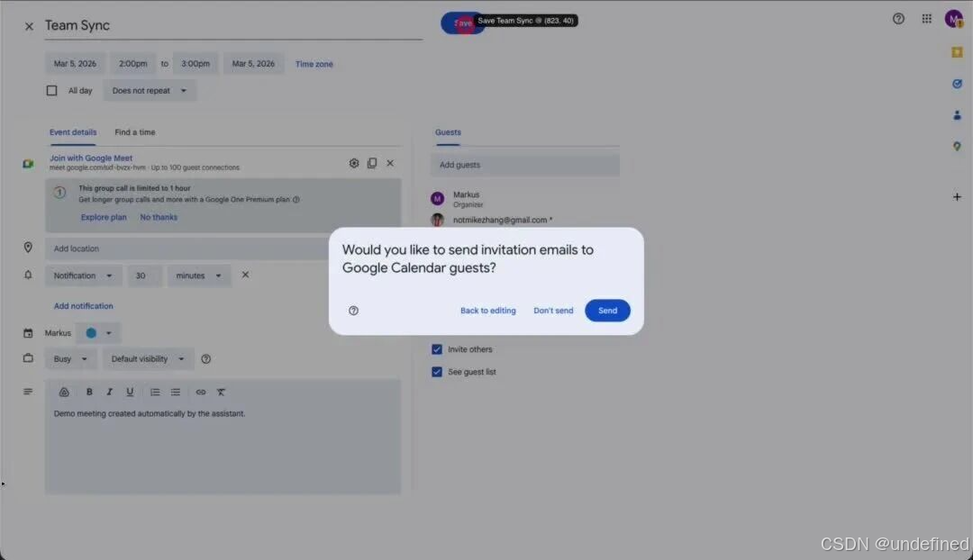Toggle underline formatting in the description
Image resolution: width=973 pixels, height=560 pixels.
(130, 392)
